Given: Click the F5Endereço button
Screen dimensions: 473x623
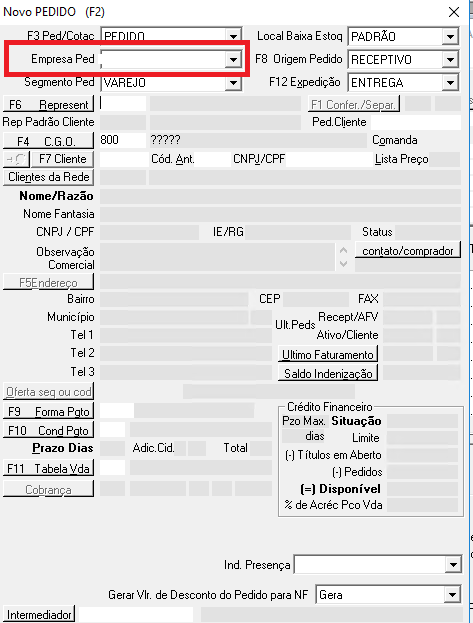Looking at the screenshot, I should 48,282.
